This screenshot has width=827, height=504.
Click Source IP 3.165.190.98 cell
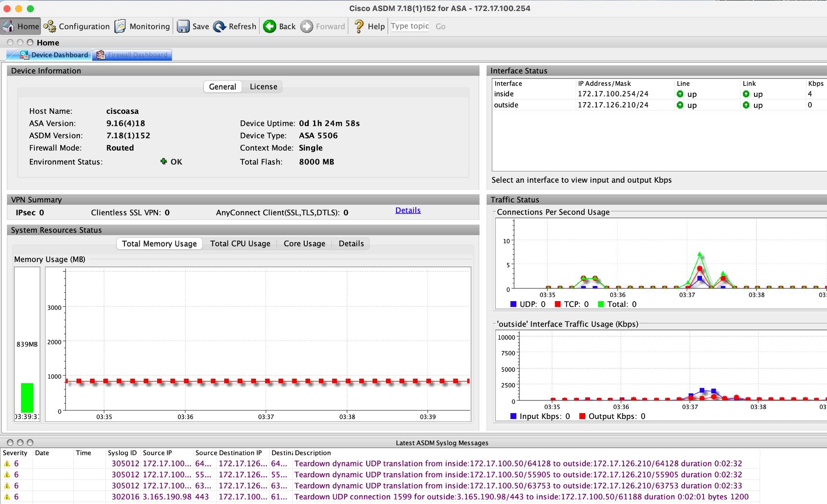tap(167, 497)
